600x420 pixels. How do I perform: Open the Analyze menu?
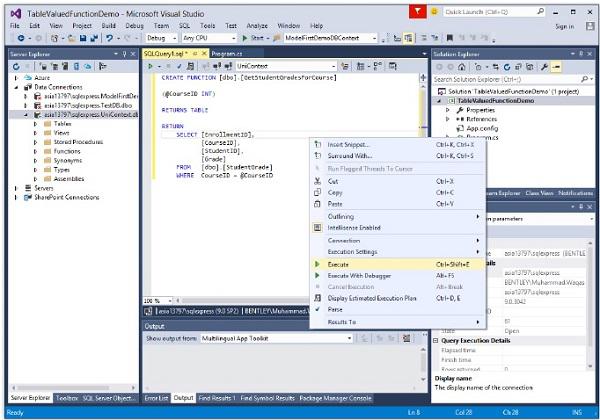pos(257,26)
